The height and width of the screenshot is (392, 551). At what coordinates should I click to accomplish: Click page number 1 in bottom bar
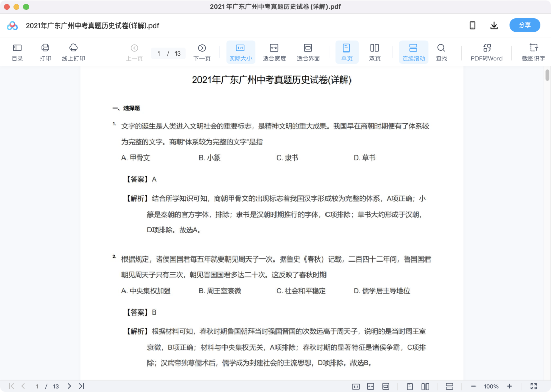(x=37, y=387)
